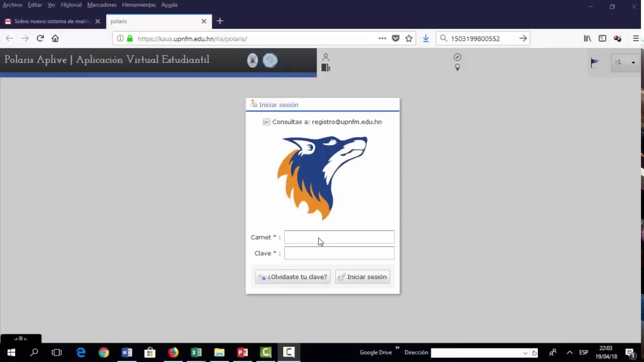Open the Ver menu
The height and width of the screenshot is (362, 644).
[51, 5]
